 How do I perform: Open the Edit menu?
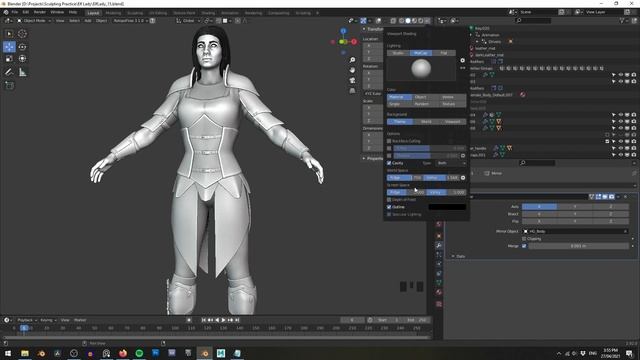click(26, 12)
